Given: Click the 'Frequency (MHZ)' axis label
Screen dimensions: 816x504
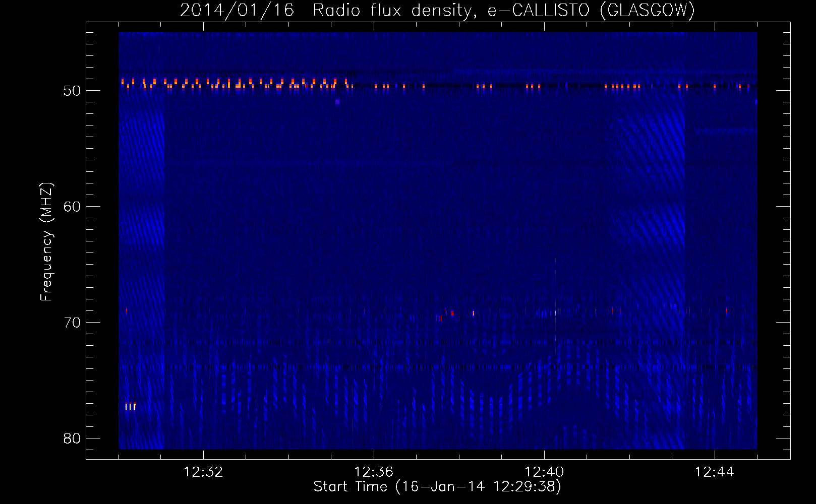Looking at the screenshot, I should tap(46, 241).
